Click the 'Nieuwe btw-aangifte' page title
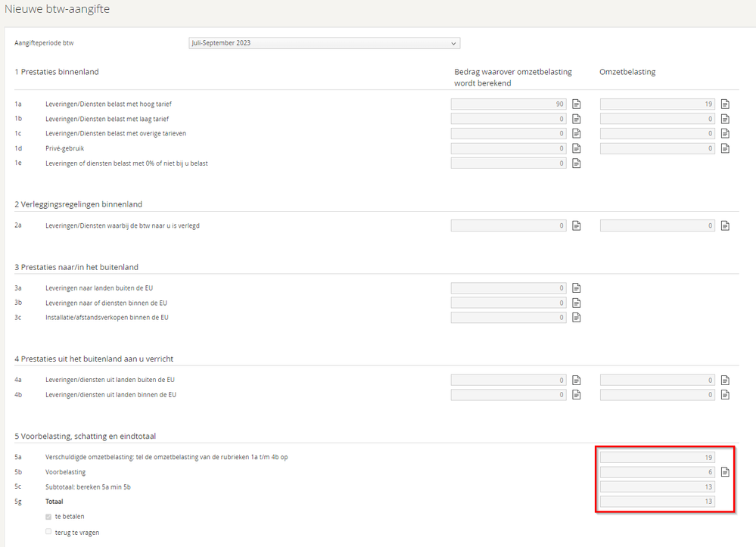 pyautogui.click(x=57, y=9)
